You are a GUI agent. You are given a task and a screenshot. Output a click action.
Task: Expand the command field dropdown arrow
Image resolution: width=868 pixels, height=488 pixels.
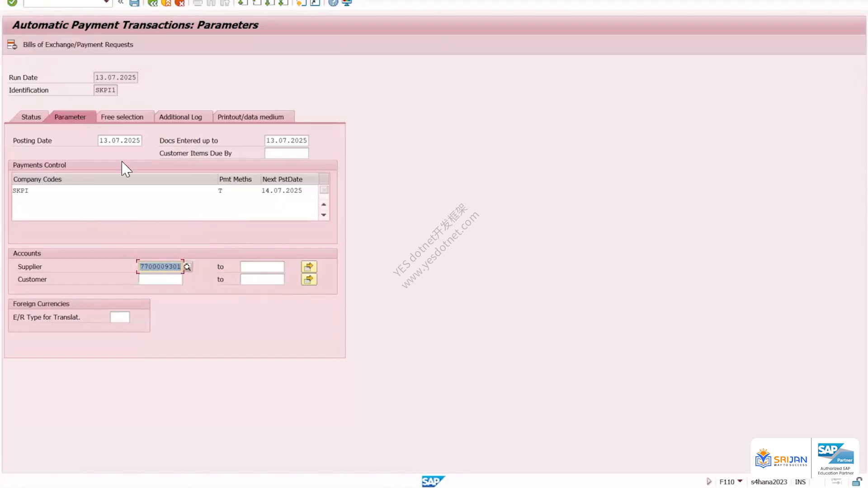click(x=106, y=2)
